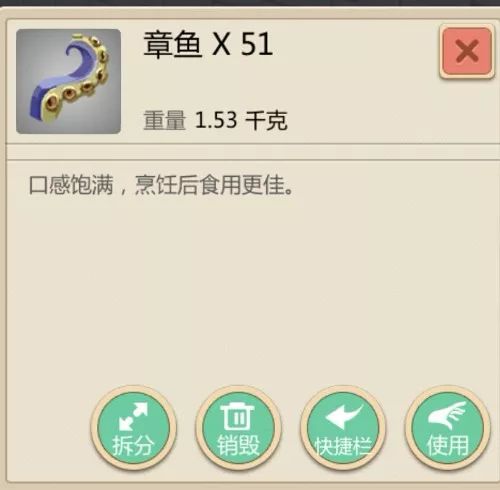Click the 1.53 千克 weight value

tap(241, 120)
